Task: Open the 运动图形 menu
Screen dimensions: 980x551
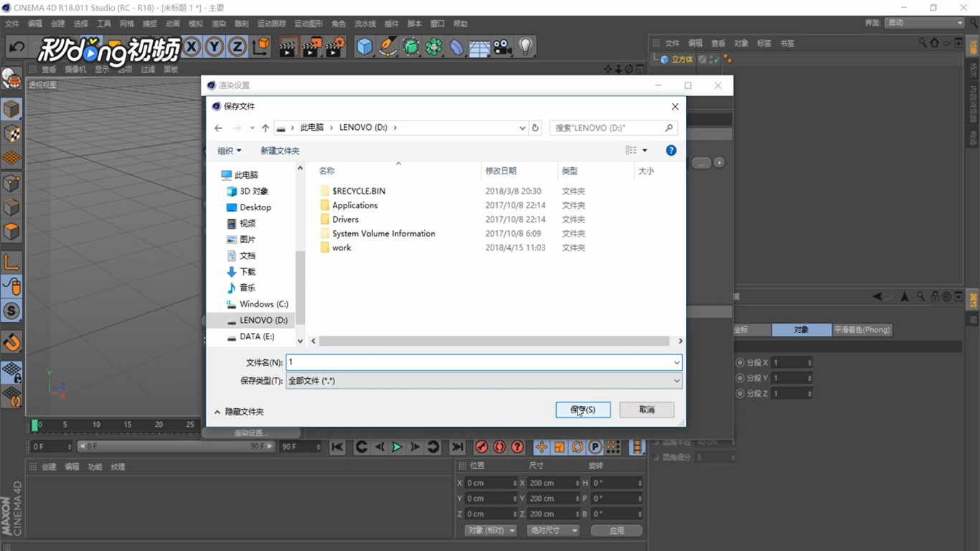Action: [x=309, y=24]
